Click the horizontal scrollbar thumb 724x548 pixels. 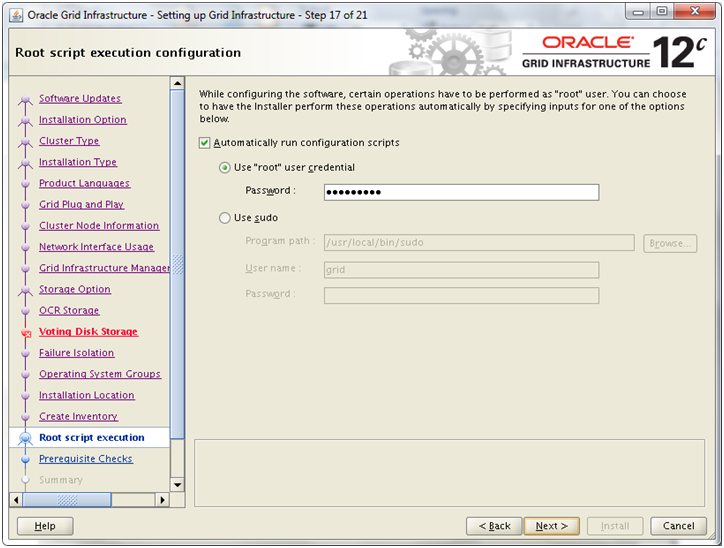tap(67, 500)
